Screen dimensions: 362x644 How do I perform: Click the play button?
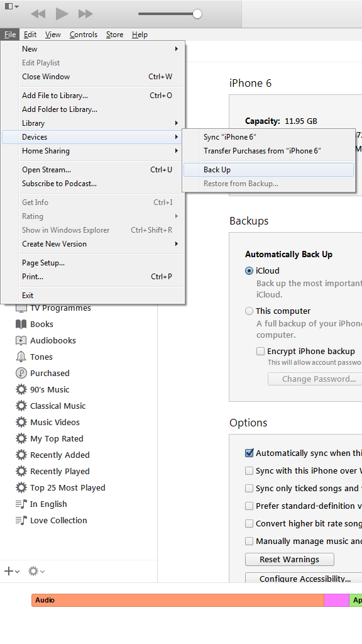coord(62,14)
